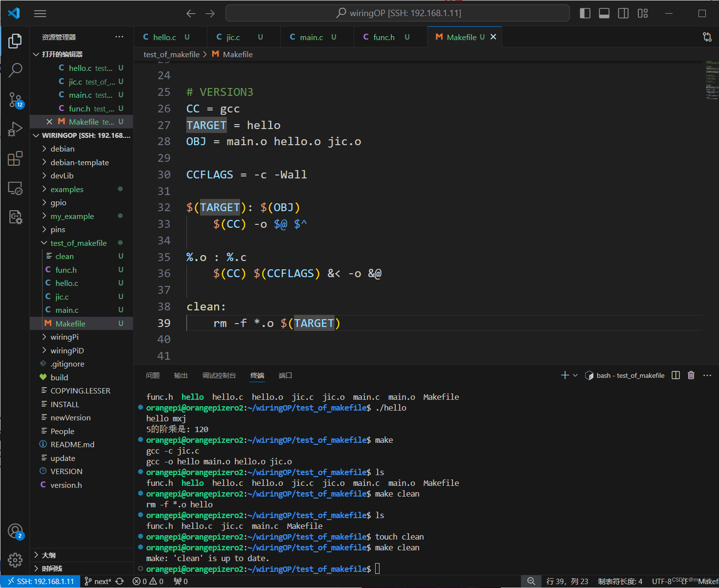The height and width of the screenshot is (588, 719).
Task: Go forward with the right arrow
Action: coord(210,13)
